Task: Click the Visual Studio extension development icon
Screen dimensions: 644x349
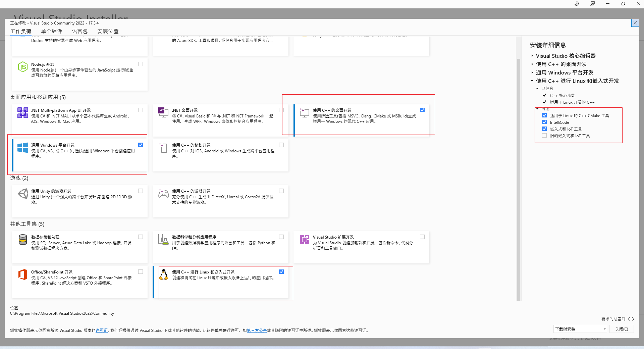Action: 304,240
